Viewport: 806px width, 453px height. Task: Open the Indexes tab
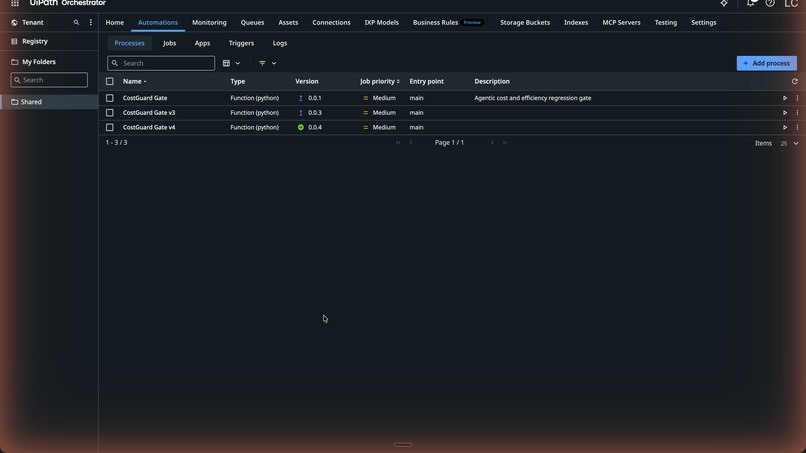tap(576, 23)
